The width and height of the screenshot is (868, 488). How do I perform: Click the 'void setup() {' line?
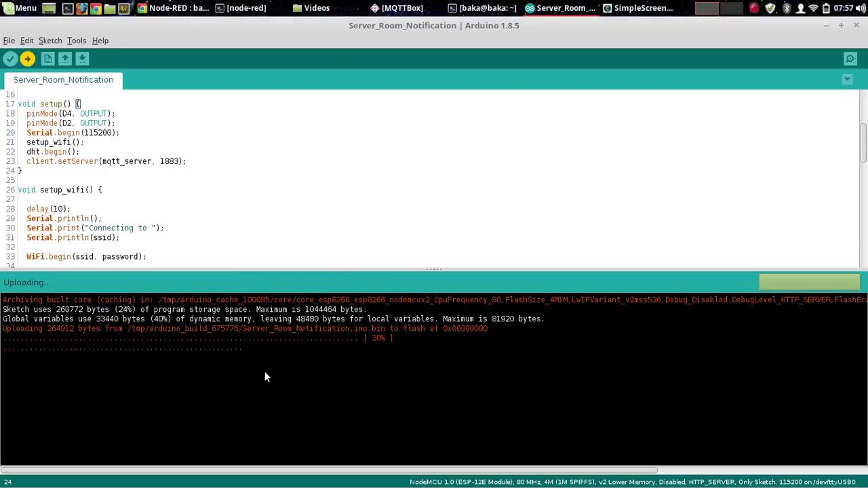coord(49,104)
